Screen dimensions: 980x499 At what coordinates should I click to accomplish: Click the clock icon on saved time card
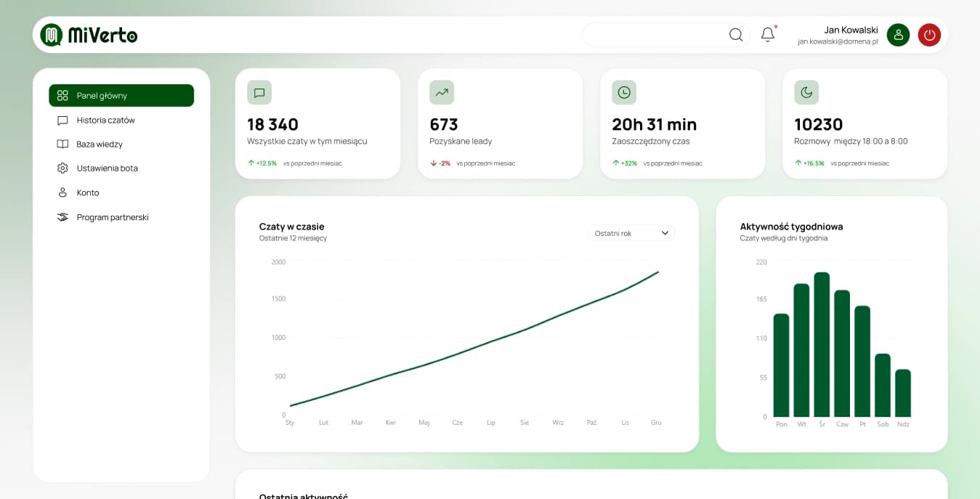click(x=624, y=92)
